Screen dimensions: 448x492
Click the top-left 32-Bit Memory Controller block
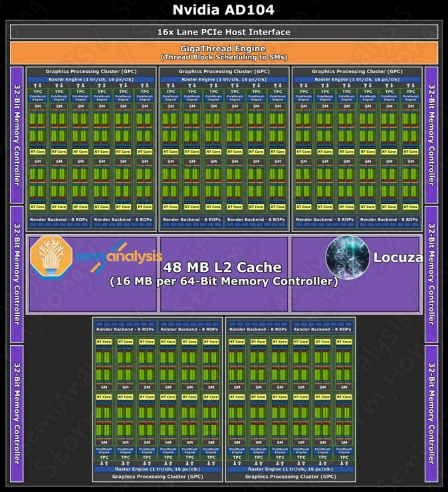[17, 135]
